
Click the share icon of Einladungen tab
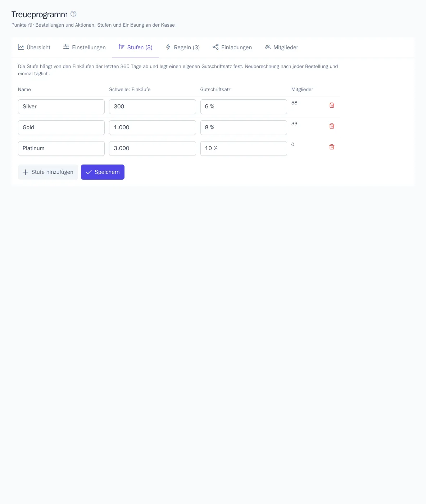click(216, 47)
